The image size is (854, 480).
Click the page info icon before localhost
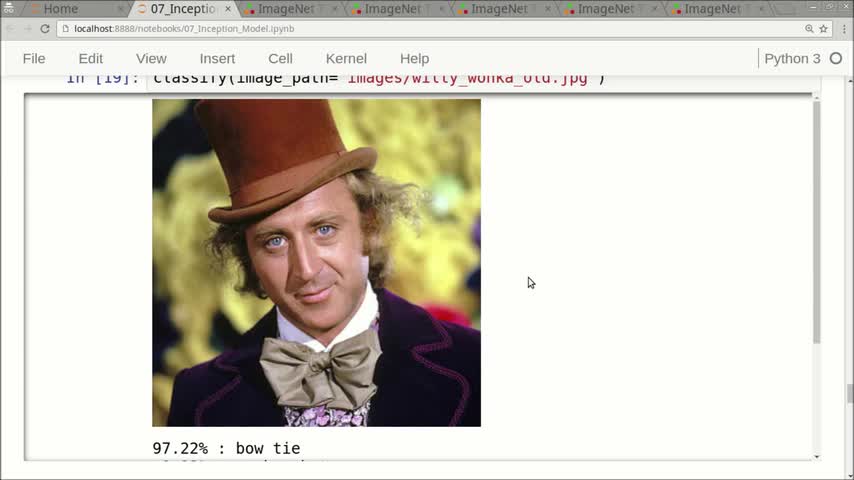[66, 29]
